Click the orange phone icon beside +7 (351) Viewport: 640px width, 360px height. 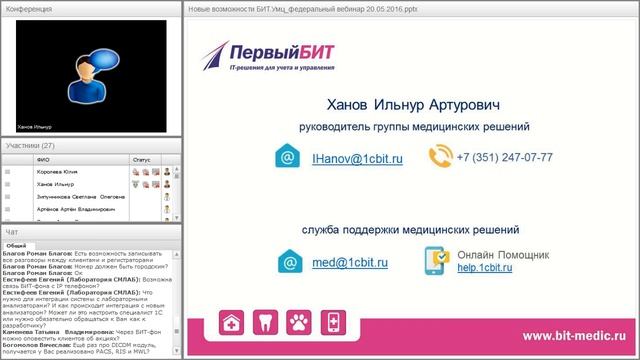tap(440, 156)
